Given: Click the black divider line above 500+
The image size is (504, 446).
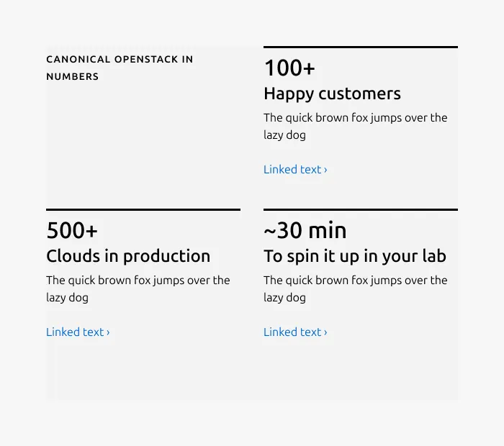Looking at the screenshot, I should 143,209.
